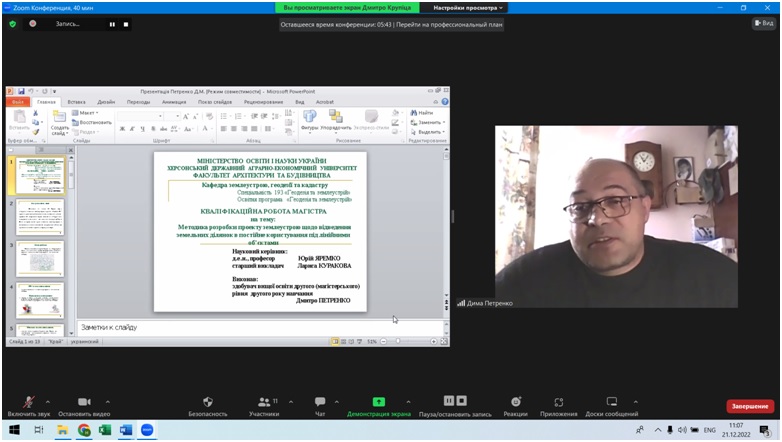
Task: Click Заметки к слайду notes field
Action: (x=259, y=327)
